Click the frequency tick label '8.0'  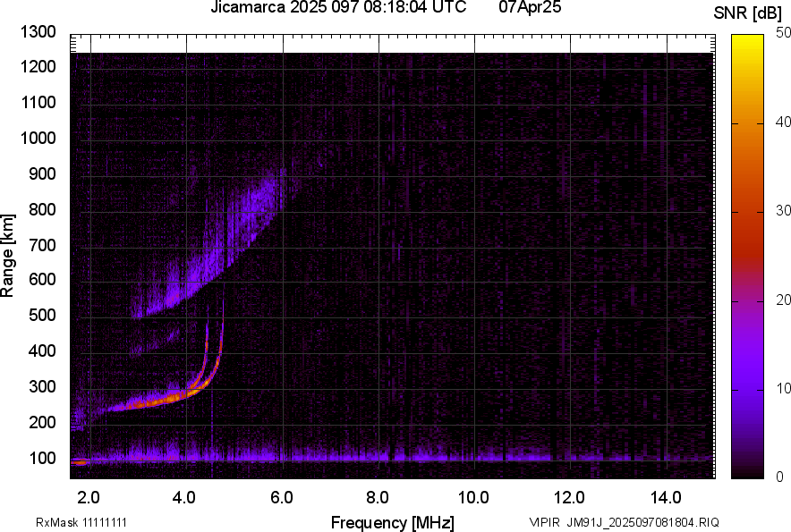[378, 497]
